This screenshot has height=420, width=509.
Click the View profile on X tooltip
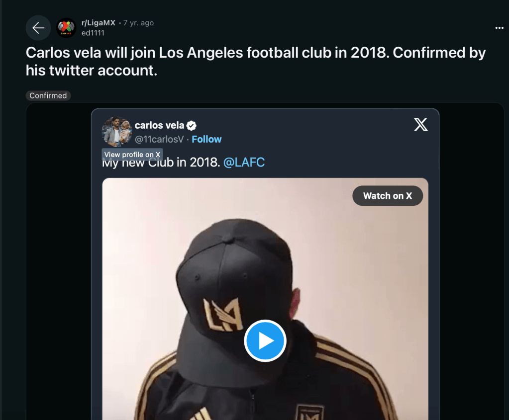[132, 155]
